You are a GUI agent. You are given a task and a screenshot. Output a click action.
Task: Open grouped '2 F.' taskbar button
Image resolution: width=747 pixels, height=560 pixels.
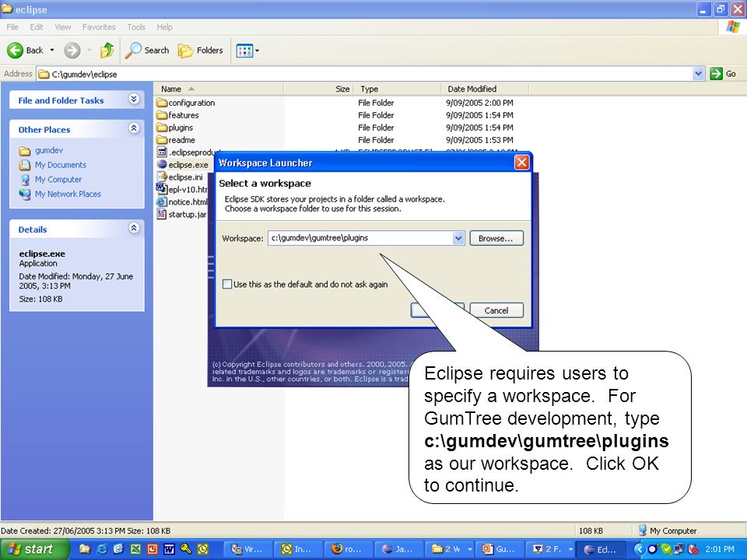(x=550, y=550)
